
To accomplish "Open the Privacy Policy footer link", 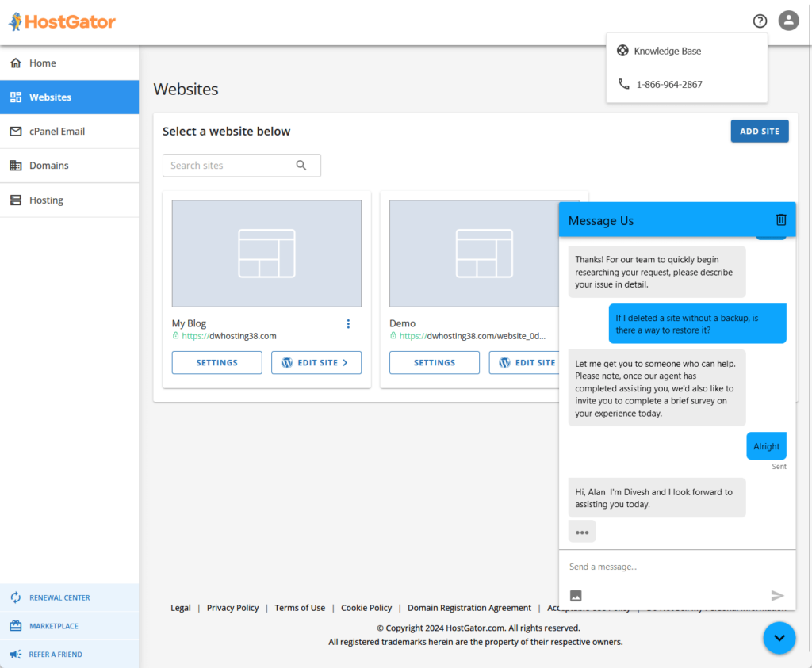I will click(232, 608).
